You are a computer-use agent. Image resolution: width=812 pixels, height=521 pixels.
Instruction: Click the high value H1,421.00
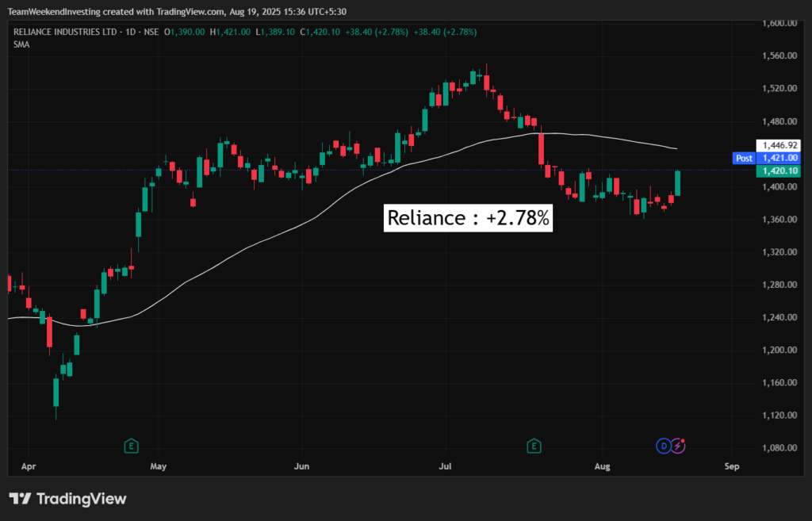(230, 32)
